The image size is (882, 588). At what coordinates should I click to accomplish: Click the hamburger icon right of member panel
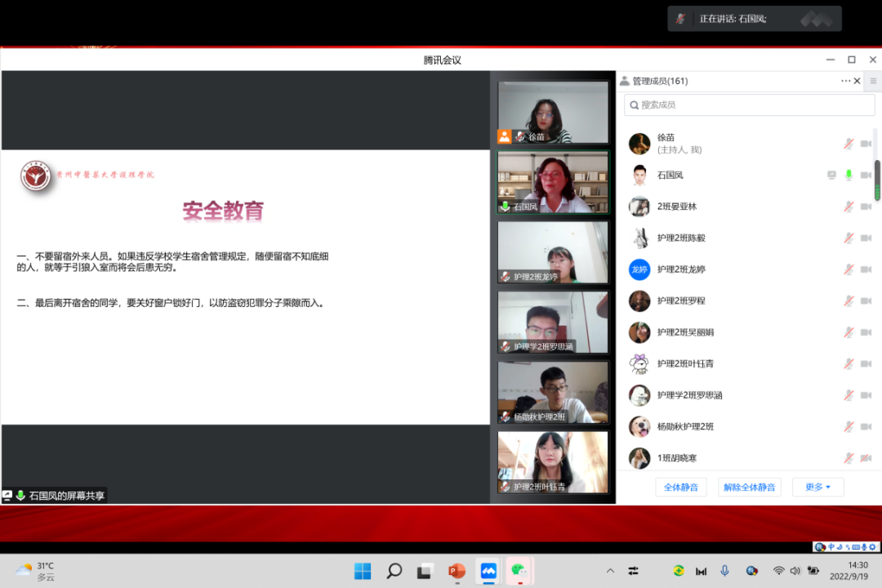pyautogui.click(x=873, y=81)
